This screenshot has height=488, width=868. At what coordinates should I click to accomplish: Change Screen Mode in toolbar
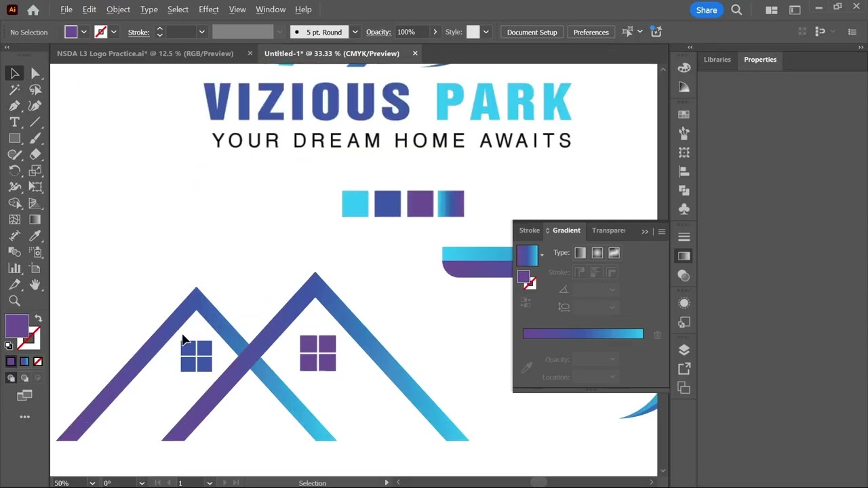(x=24, y=395)
